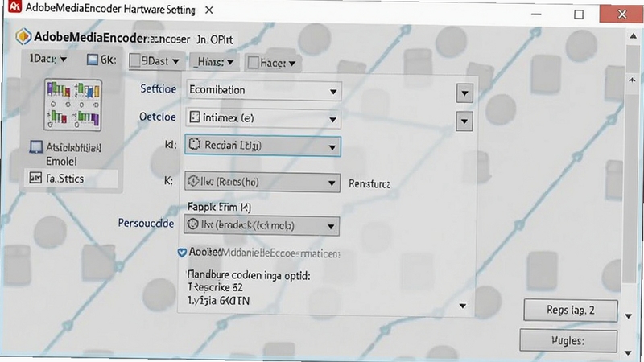Click the second small up arrow on scrollbar
The height and width of the screenshot is (362, 644).
(x=633, y=80)
